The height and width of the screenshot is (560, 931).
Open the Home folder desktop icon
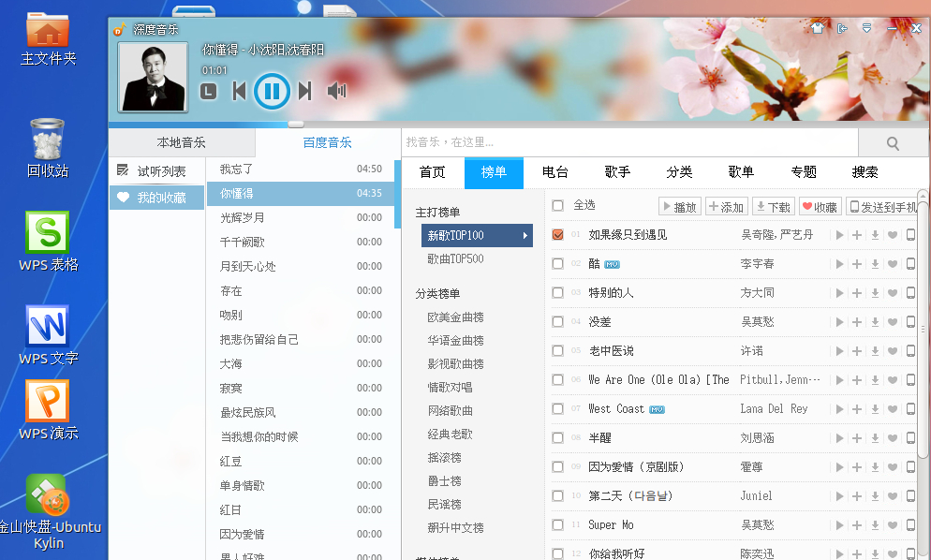point(48,38)
